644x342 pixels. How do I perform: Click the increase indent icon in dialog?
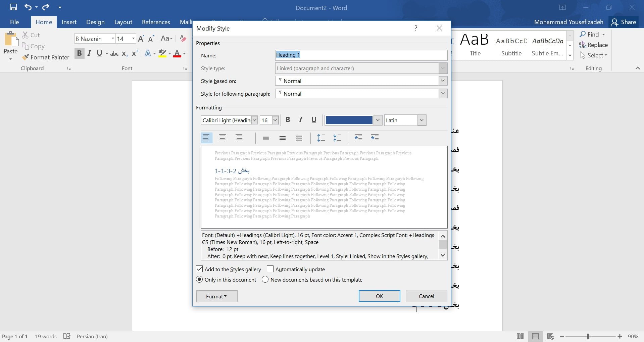(375, 138)
